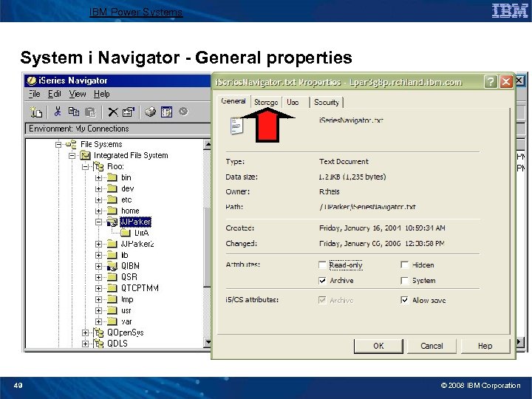Click the Cut scissors toolbar icon
This screenshot has width=532, height=399.
click(58, 112)
